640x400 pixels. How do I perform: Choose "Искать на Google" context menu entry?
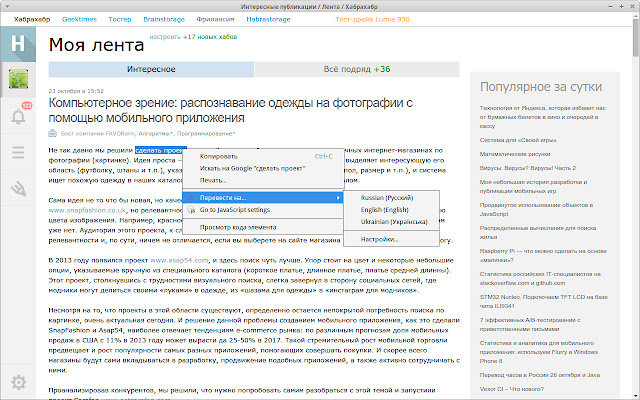pyautogui.click(x=250, y=168)
